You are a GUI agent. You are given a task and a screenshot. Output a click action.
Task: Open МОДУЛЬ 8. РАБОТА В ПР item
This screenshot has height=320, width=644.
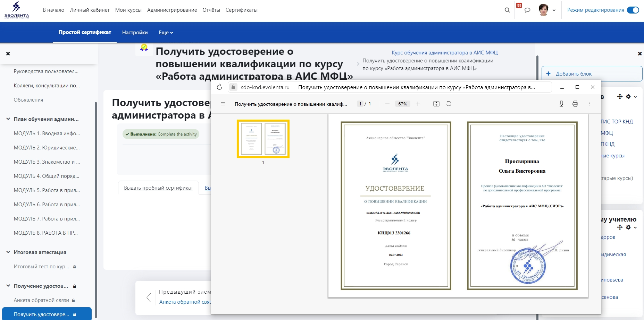pos(46,233)
